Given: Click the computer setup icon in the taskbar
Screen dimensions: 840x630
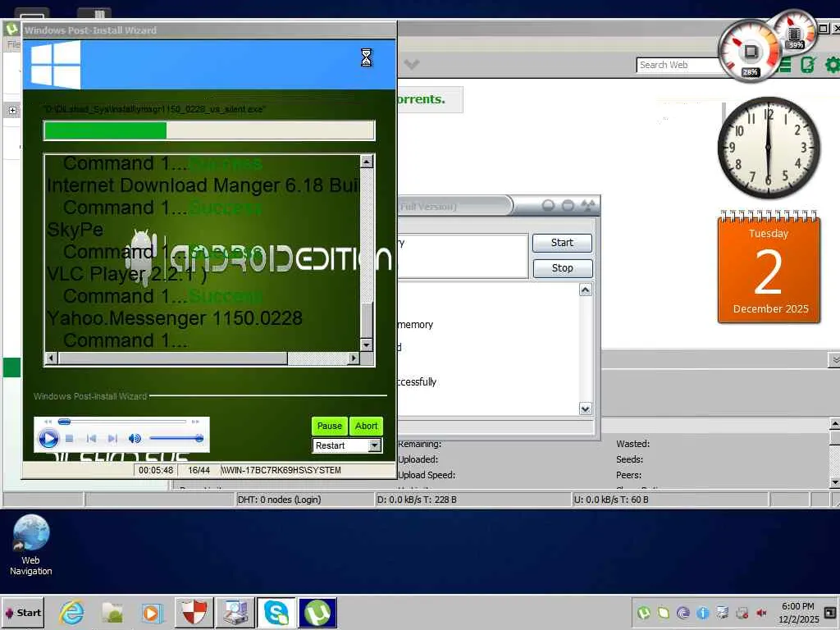Looking at the screenshot, I should point(235,612).
